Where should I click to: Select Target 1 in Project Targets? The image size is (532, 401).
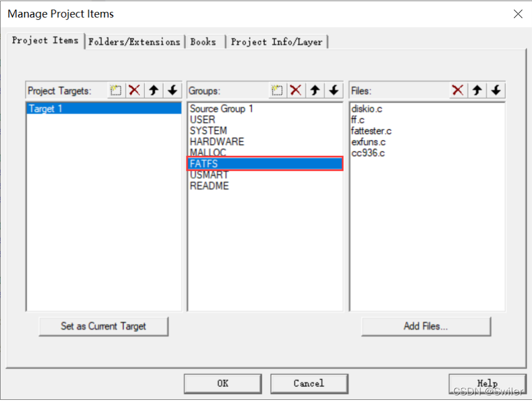click(104, 109)
